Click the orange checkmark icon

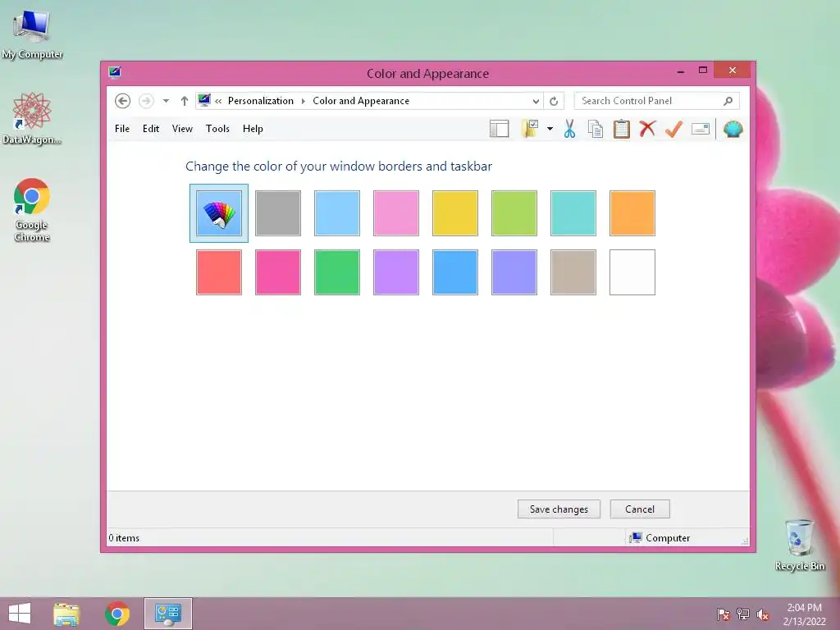tap(673, 129)
